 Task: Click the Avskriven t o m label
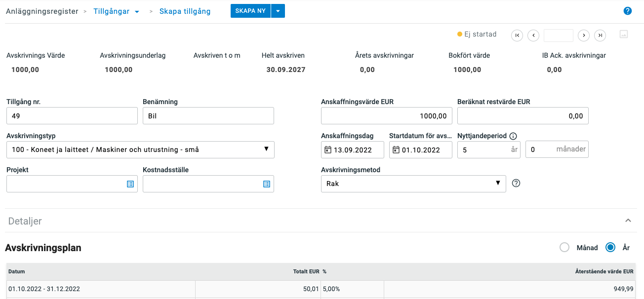pos(217,55)
